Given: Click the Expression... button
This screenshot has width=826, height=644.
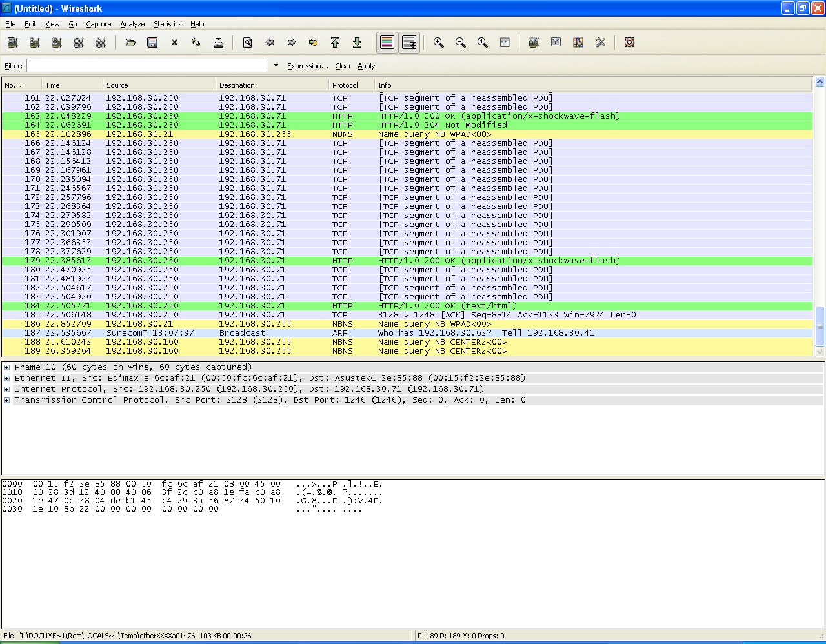Looking at the screenshot, I should coord(308,66).
